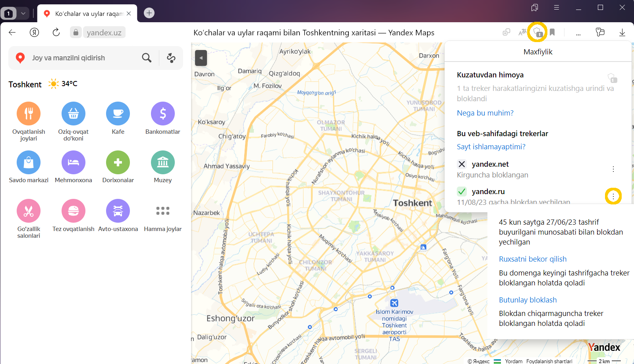Click the Nega bu muhim? link

485,113
